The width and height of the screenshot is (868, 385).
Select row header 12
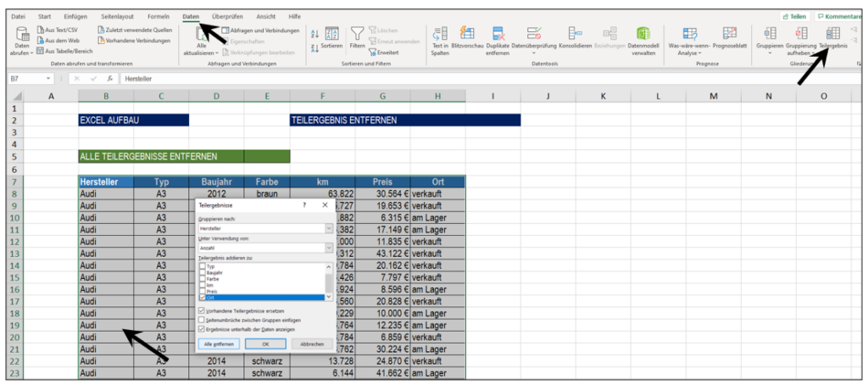[15, 242]
